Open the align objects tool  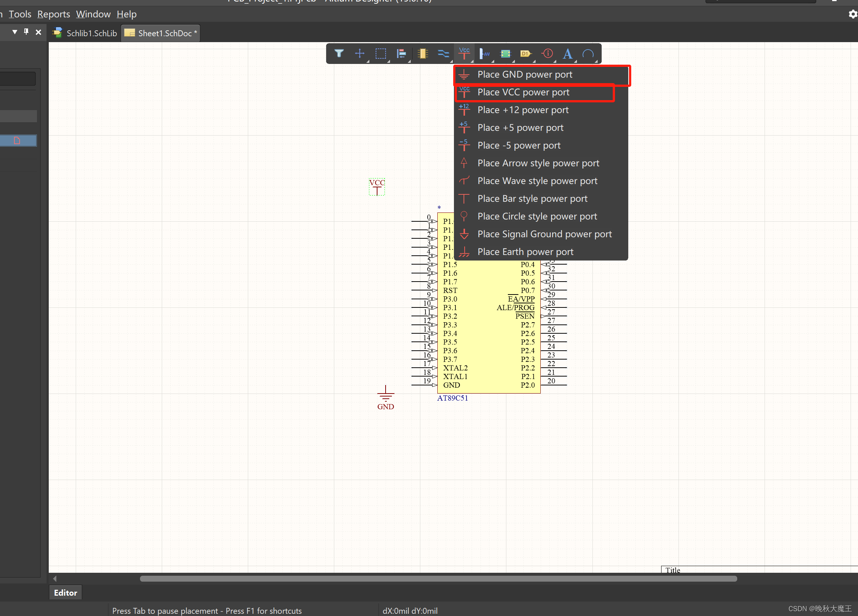[401, 53]
